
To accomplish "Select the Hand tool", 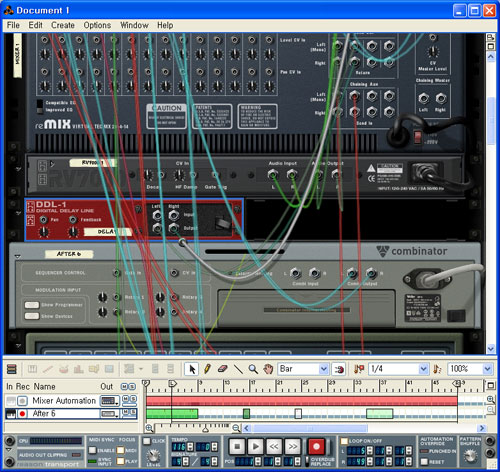I will 268,369.
